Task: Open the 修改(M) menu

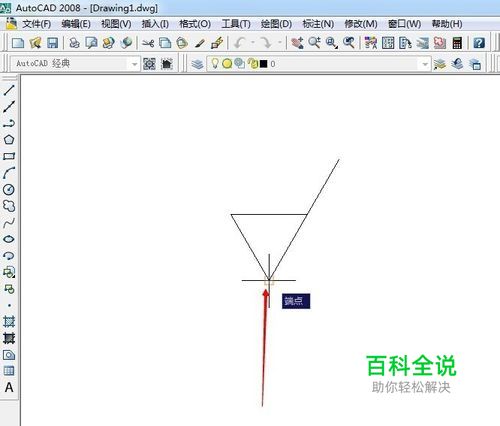Action: (361, 24)
